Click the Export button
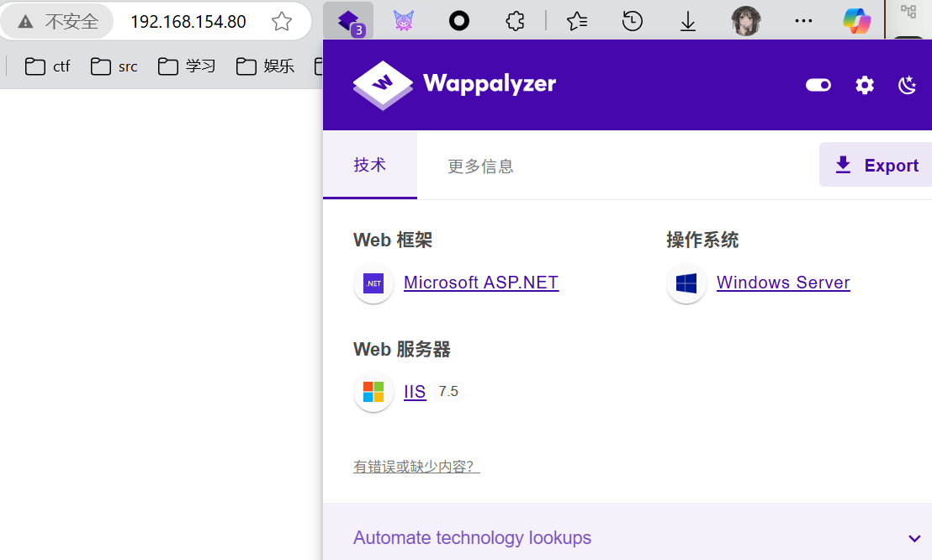Viewport: 932px width, 560px height. (876, 165)
